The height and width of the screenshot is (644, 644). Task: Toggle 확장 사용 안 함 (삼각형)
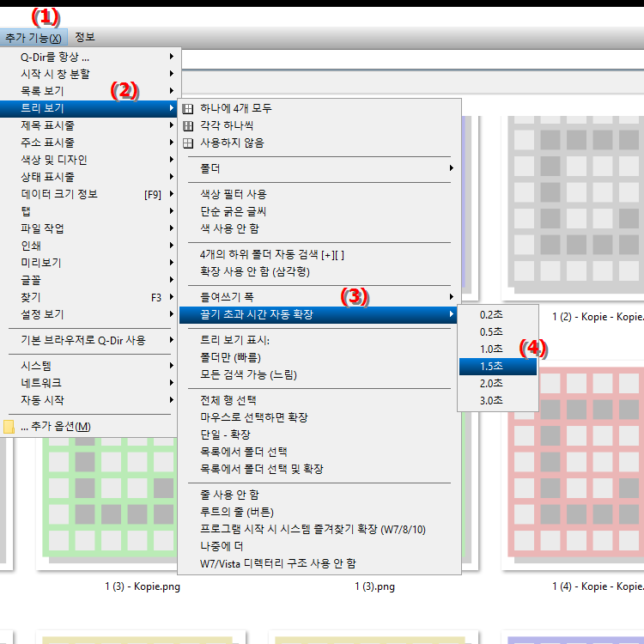319,271
